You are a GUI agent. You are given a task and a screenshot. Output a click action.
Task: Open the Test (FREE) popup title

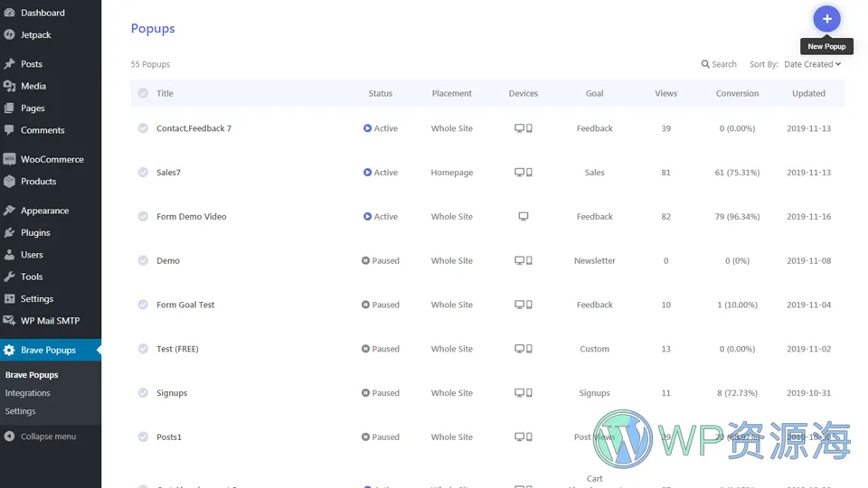[177, 350]
